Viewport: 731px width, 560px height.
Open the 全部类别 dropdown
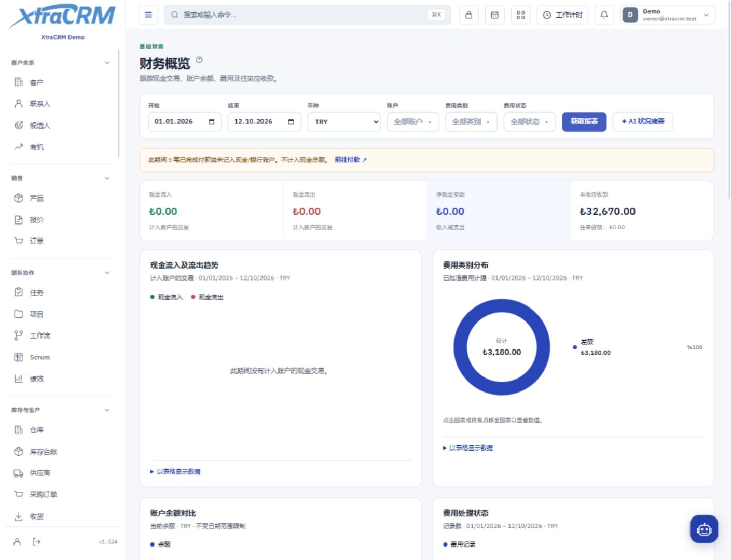(x=471, y=122)
